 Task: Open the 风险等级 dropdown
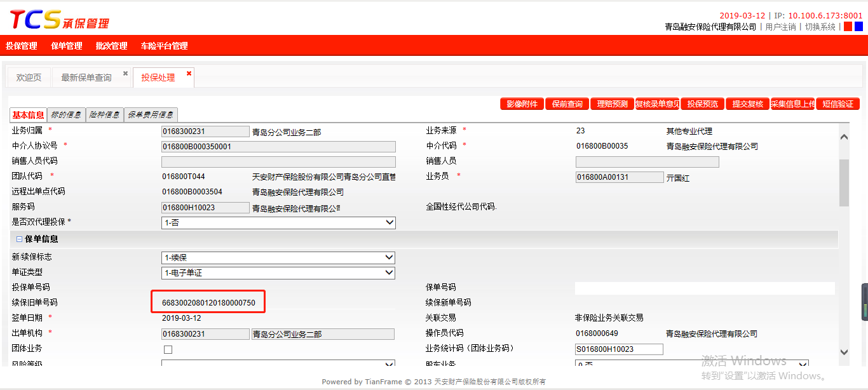click(x=278, y=365)
